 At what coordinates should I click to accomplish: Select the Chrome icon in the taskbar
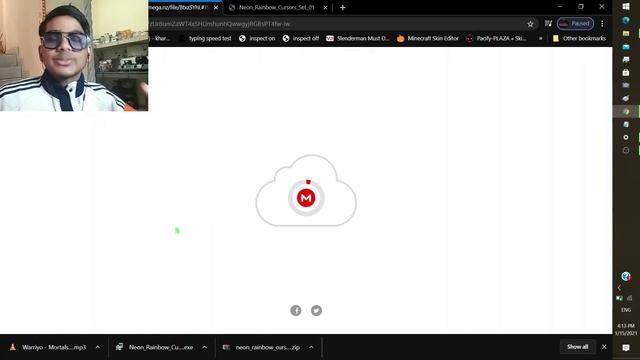(x=626, y=111)
